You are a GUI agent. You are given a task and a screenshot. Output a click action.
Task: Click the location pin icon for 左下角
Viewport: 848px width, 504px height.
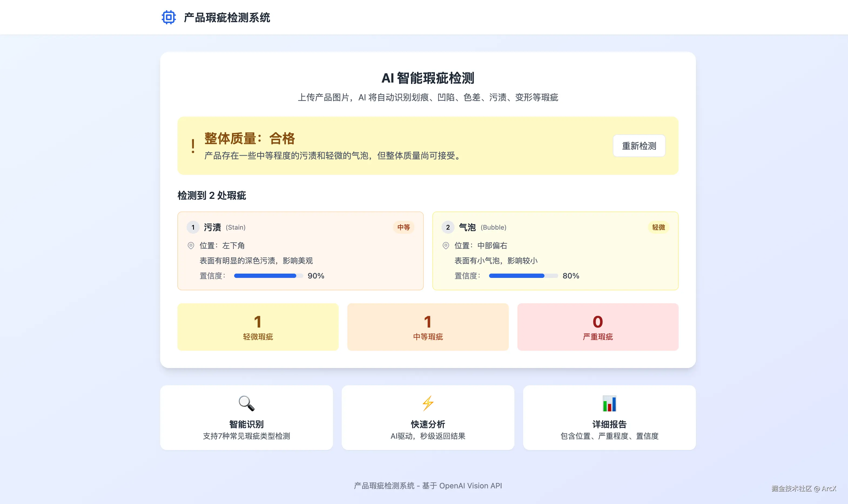191,246
